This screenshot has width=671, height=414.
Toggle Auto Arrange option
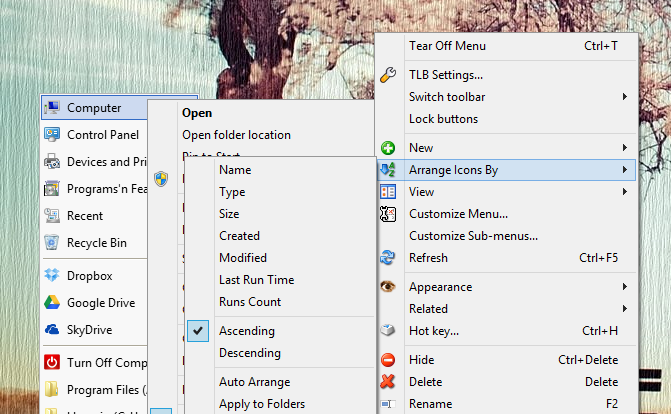coord(254,382)
